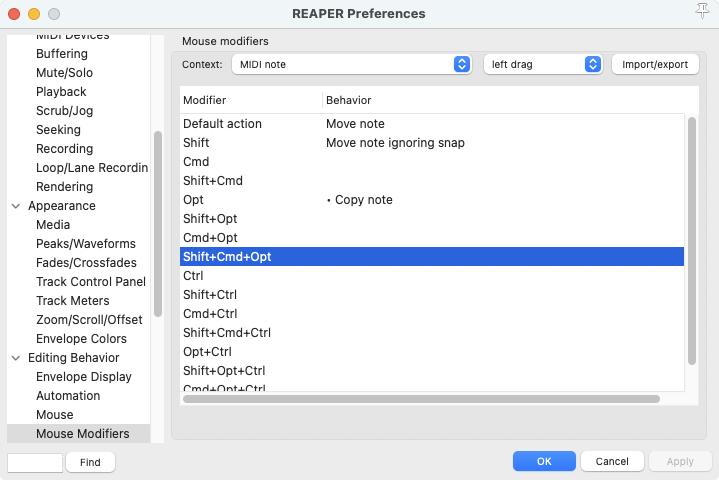Screen dimensions: 719x480
Task: Select Mouse Modifiers in the sidebar
Action: coord(82,434)
